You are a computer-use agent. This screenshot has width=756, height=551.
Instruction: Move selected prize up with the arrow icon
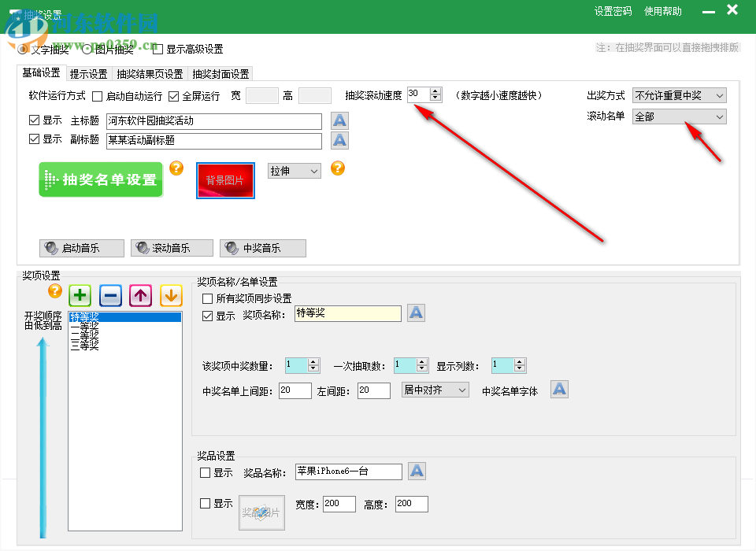coord(140,295)
